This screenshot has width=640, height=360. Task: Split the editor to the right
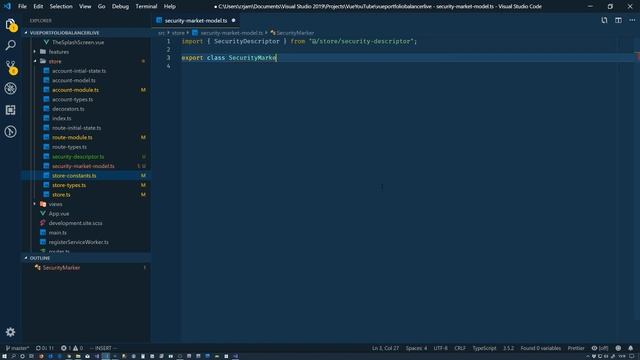pyautogui.click(x=618, y=20)
